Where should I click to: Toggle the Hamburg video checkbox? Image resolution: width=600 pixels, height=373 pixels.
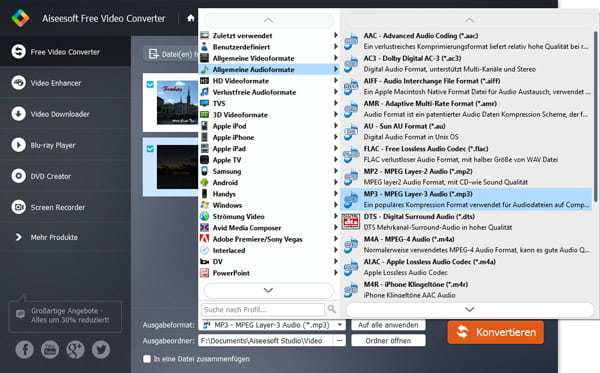pos(150,84)
